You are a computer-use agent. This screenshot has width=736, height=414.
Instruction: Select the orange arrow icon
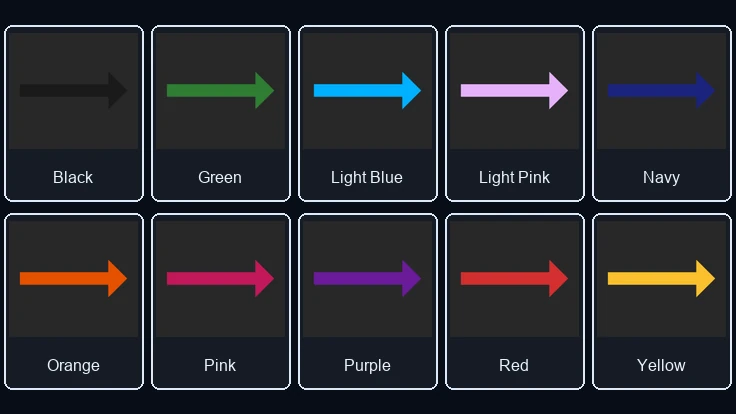pyautogui.click(x=73, y=278)
